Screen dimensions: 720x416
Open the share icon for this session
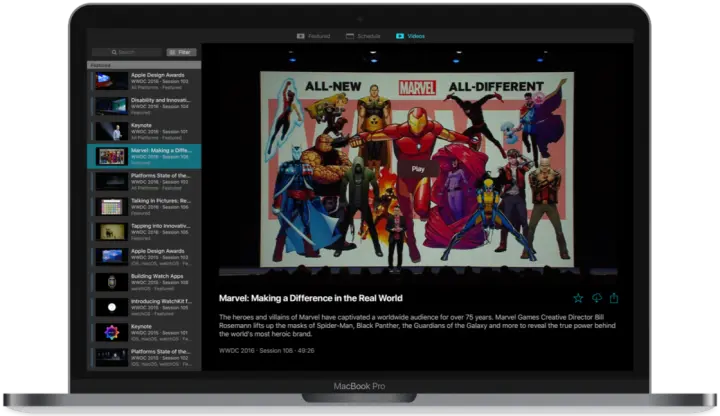click(x=614, y=298)
